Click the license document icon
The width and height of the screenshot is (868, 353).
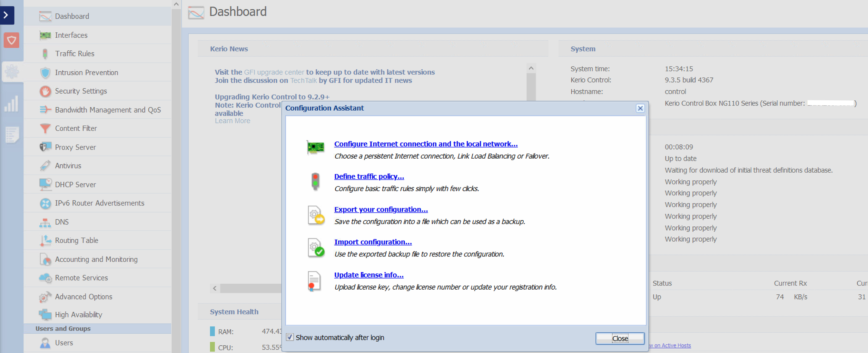pos(314,281)
